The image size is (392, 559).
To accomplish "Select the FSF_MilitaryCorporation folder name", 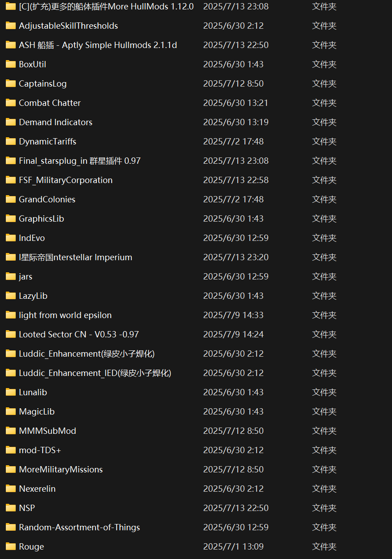I will [65, 180].
